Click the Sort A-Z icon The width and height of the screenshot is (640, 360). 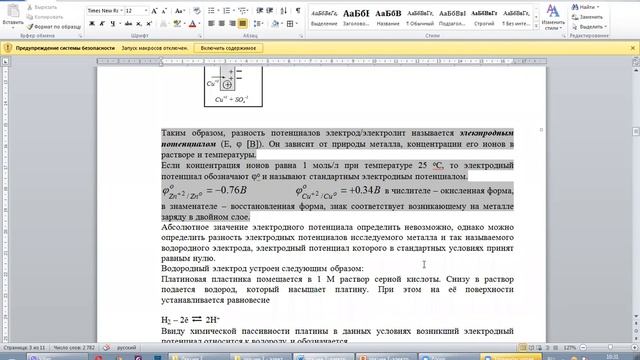[284, 11]
